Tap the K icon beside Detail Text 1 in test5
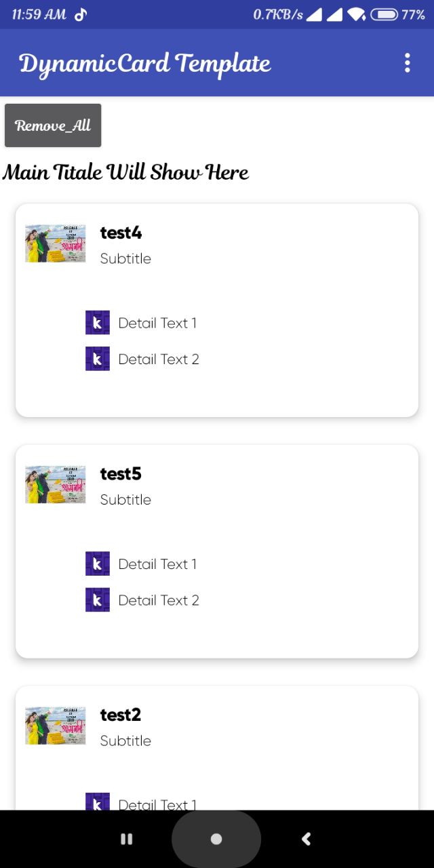434x868 pixels. 98,564
